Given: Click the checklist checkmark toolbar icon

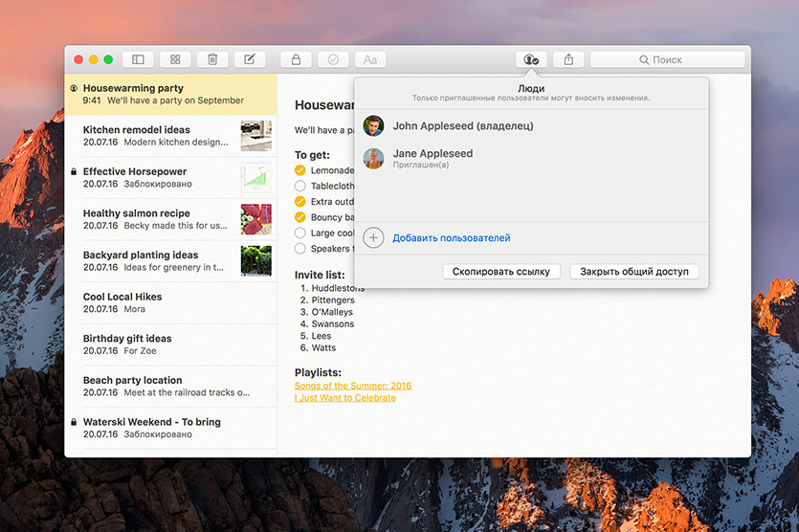Looking at the screenshot, I should tap(333, 59).
